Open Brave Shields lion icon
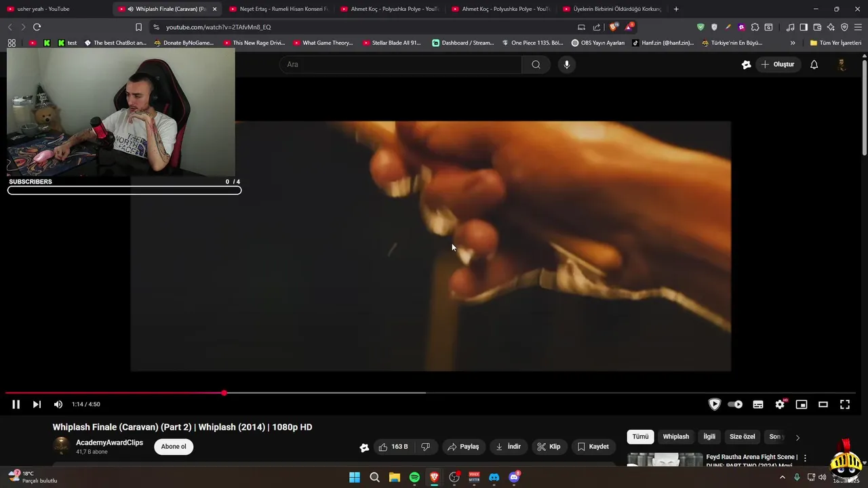Viewport: 868px width, 488px height. 613,27
